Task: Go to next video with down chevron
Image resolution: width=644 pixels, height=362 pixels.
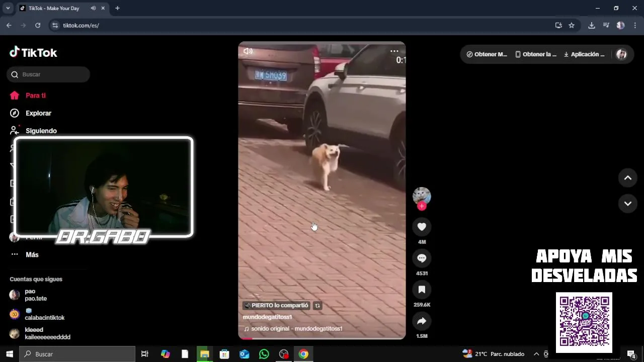Action: pyautogui.click(x=628, y=204)
